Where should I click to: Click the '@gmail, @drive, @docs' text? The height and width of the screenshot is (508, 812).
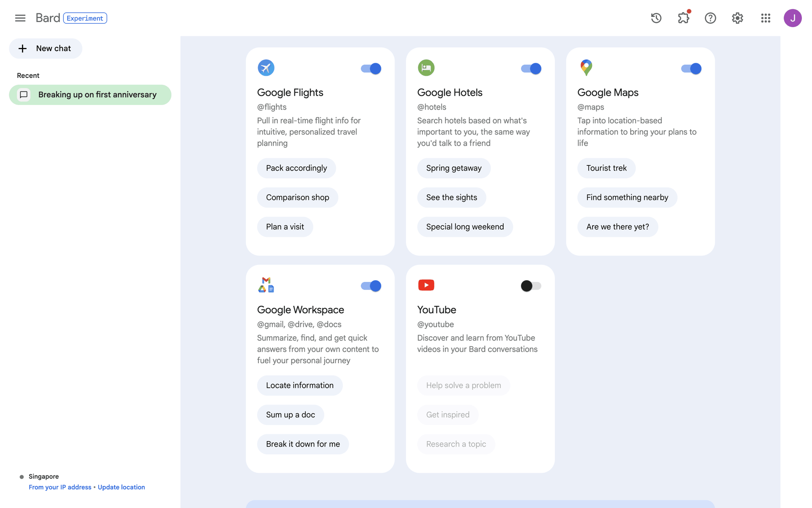299,324
